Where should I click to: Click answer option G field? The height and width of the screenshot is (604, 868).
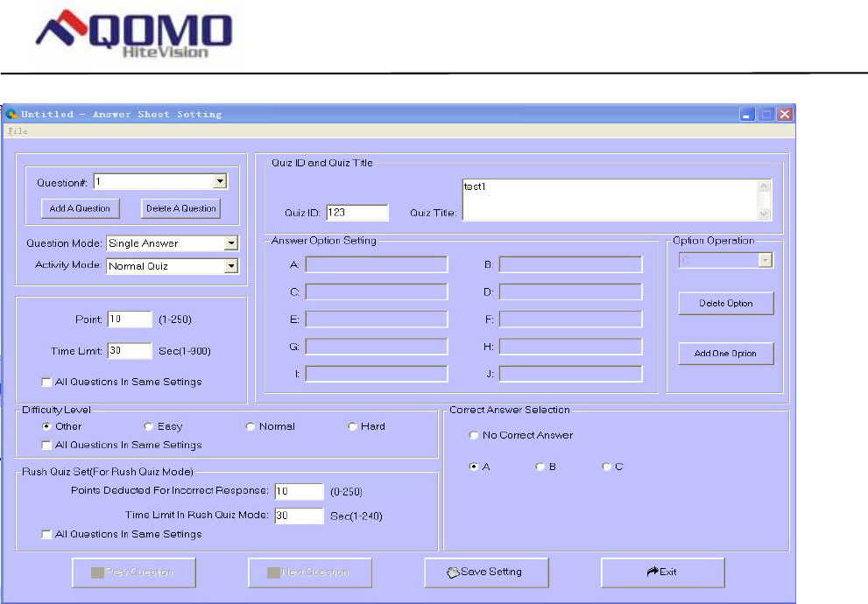click(377, 347)
